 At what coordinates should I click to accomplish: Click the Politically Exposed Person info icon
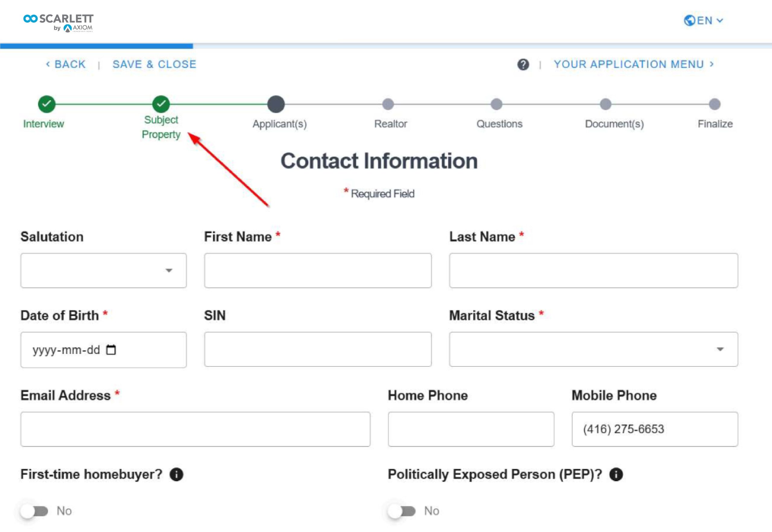(x=616, y=474)
